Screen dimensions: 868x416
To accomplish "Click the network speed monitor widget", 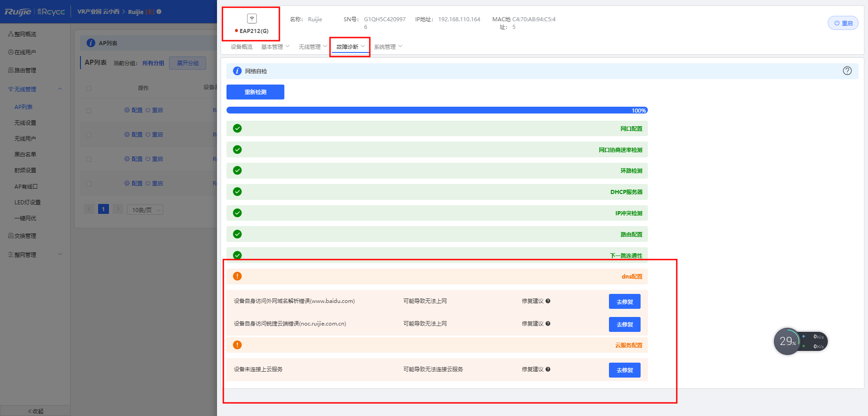I will click(x=800, y=341).
